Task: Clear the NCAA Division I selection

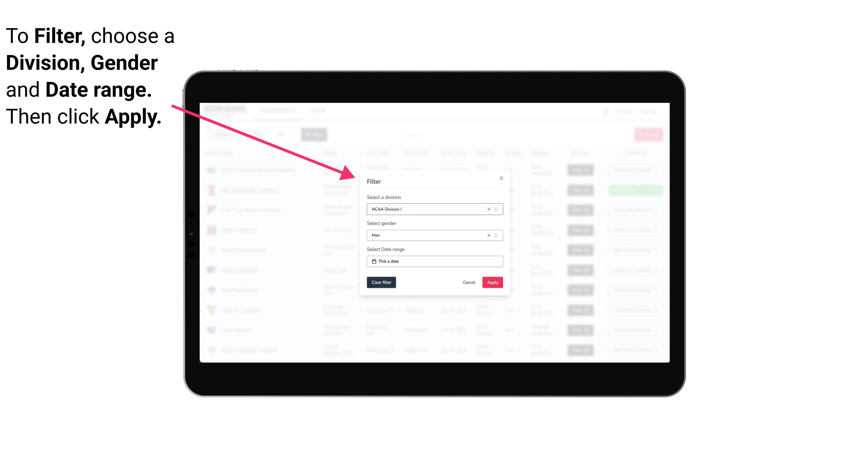Action: 487,209
